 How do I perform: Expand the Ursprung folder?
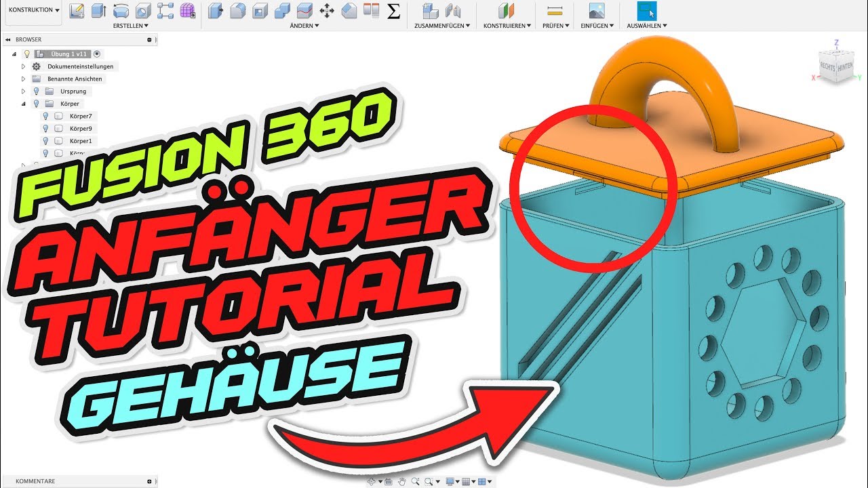23,91
